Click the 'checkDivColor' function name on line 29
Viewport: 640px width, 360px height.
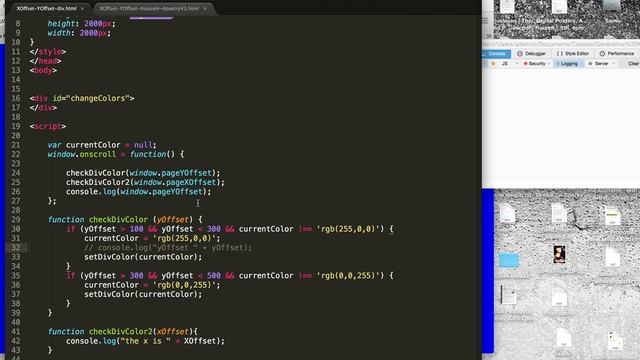click(118, 220)
